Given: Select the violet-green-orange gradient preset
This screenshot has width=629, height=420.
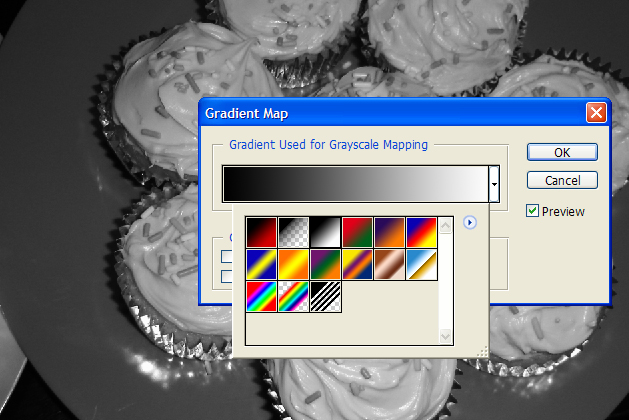Looking at the screenshot, I should click(326, 264).
